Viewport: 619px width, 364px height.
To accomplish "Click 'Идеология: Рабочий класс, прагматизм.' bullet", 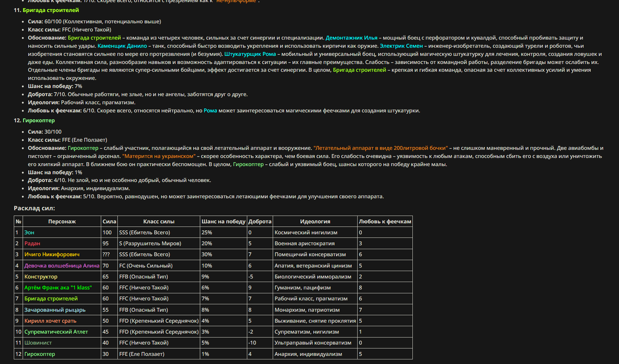I will coord(82,102).
